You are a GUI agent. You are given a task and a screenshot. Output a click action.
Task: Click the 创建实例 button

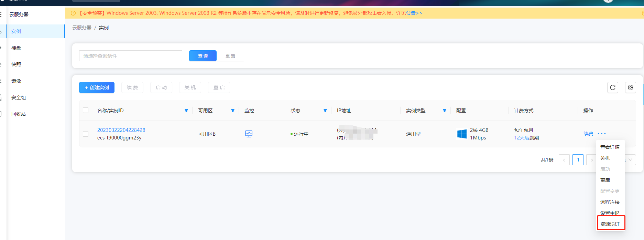point(97,87)
